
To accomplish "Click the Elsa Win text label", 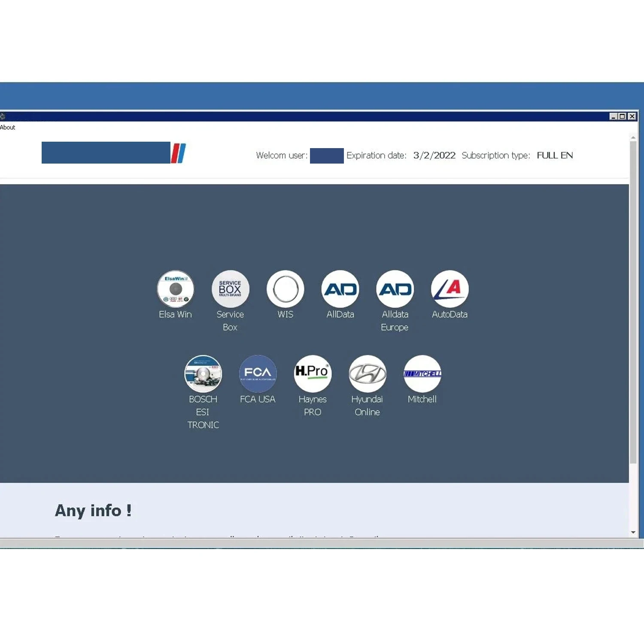I will [x=175, y=314].
